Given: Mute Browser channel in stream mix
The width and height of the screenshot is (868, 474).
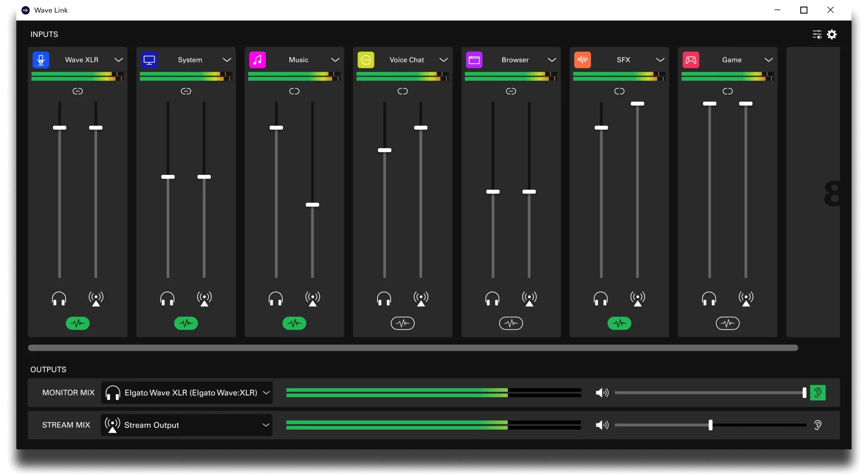Looking at the screenshot, I should pos(529,299).
